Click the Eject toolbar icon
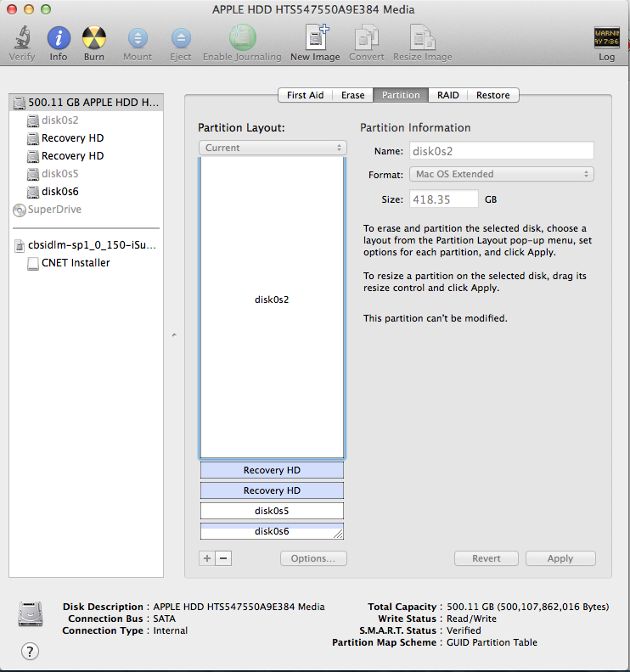Screen dimensions: 630x672 coord(181,38)
